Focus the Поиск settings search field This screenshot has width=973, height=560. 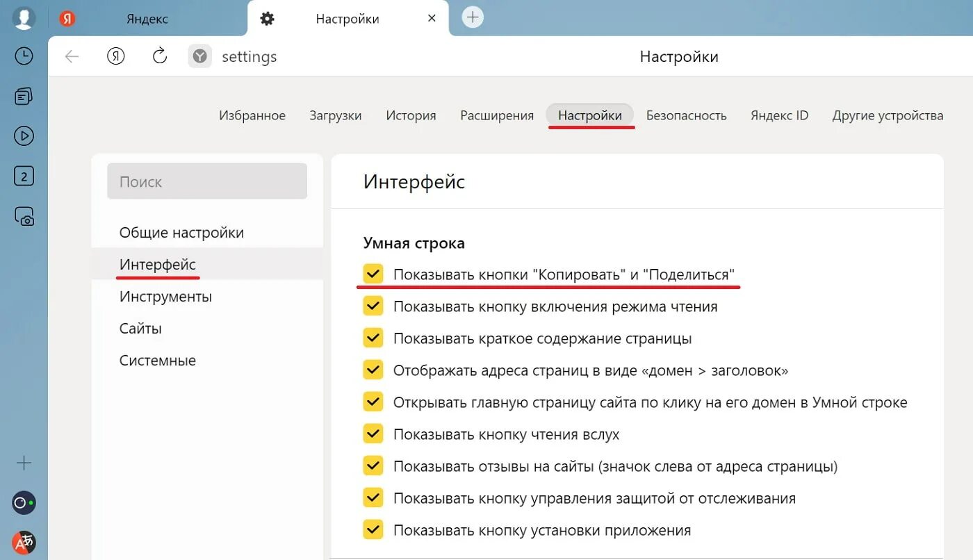pos(207,181)
